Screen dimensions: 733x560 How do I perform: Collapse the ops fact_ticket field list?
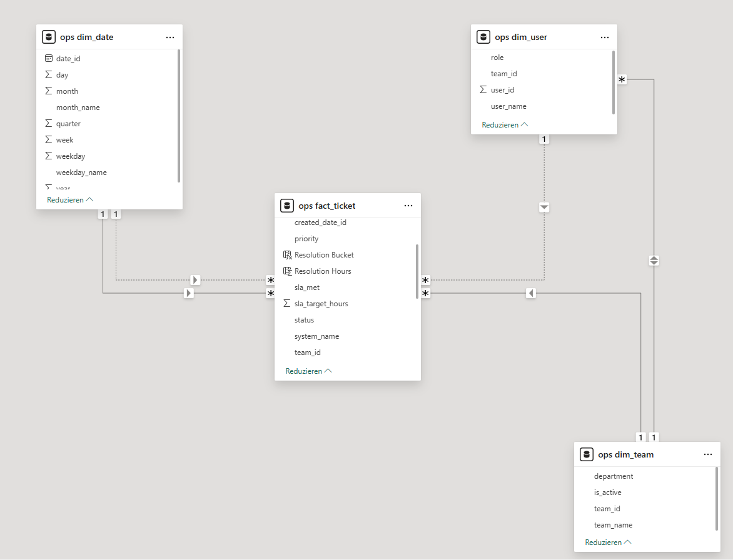(x=308, y=371)
